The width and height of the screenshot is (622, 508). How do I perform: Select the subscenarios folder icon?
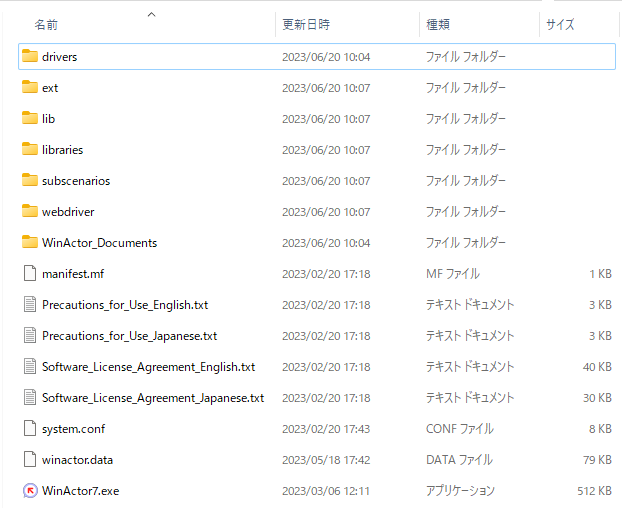click(29, 181)
